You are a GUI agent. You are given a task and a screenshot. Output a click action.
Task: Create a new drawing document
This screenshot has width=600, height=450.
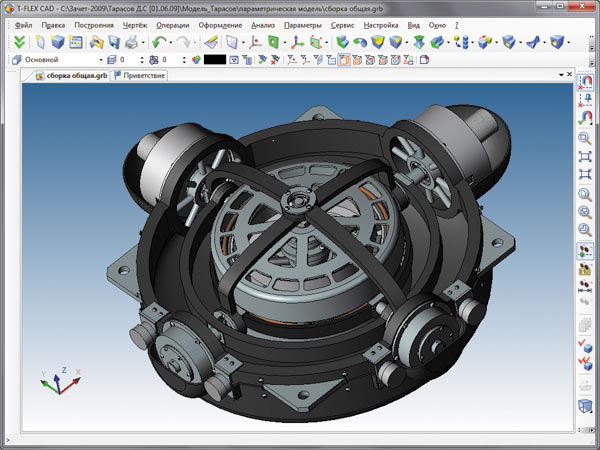click(40, 42)
